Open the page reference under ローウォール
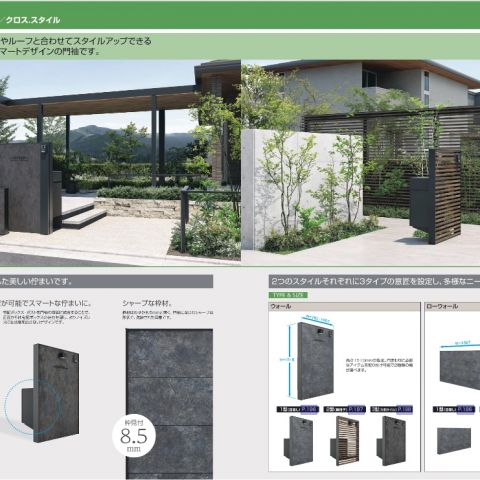 [x=465, y=409]
